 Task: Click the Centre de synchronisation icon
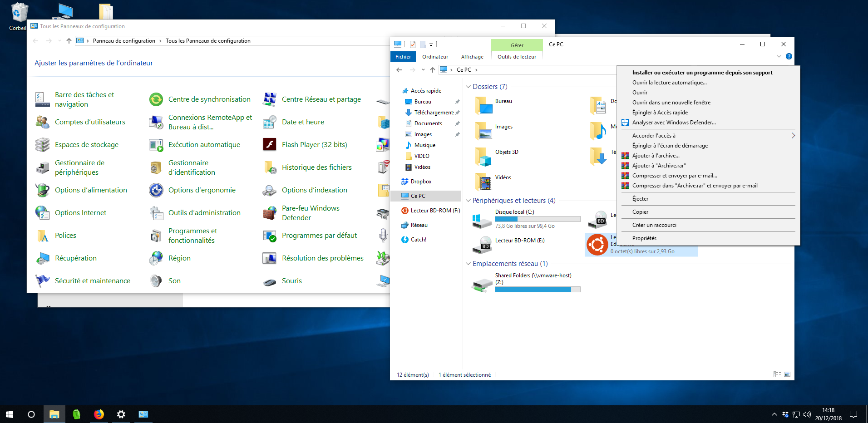156,99
